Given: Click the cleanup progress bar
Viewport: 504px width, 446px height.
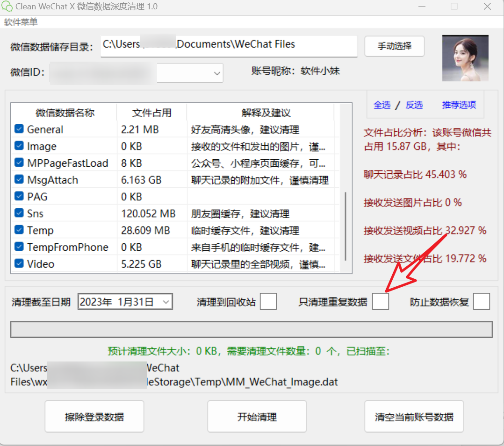Looking at the screenshot, I should coord(252,329).
